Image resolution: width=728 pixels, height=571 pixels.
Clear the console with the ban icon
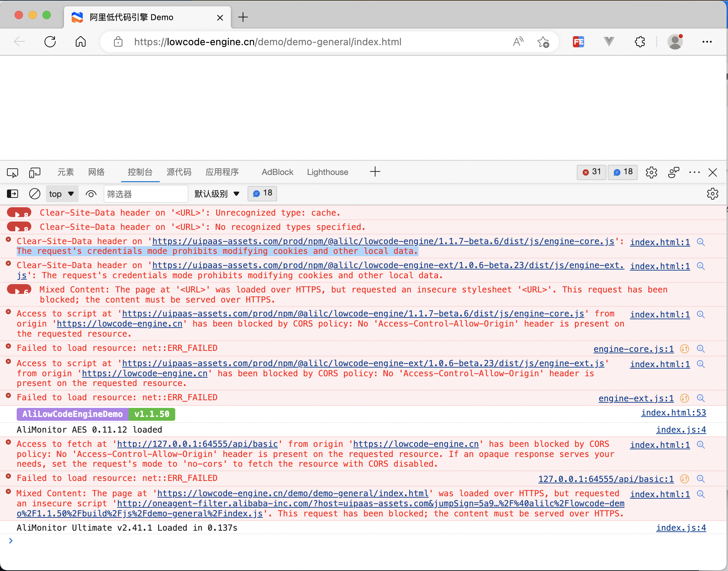tap(34, 194)
